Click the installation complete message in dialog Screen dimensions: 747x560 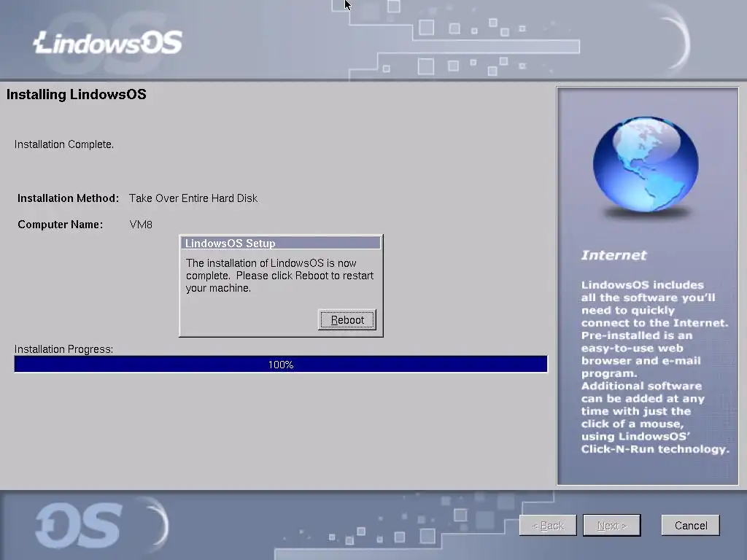[279, 276]
